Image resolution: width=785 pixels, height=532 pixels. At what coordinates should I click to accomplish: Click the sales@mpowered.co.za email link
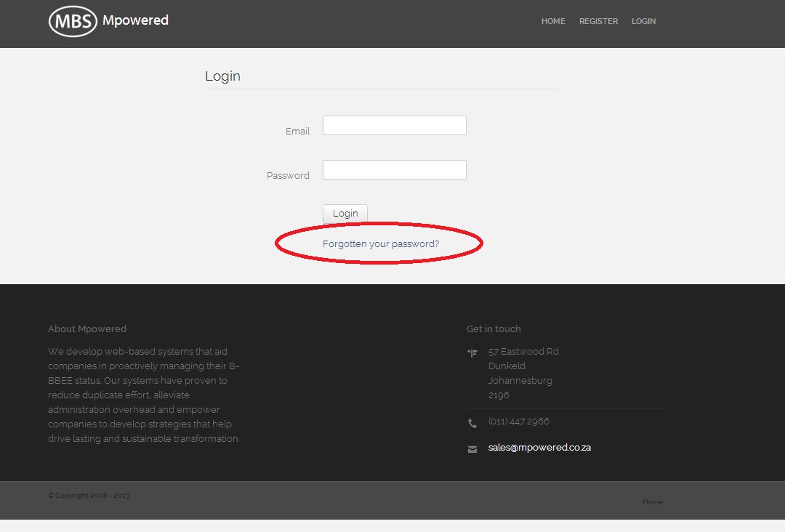[539, 448]
